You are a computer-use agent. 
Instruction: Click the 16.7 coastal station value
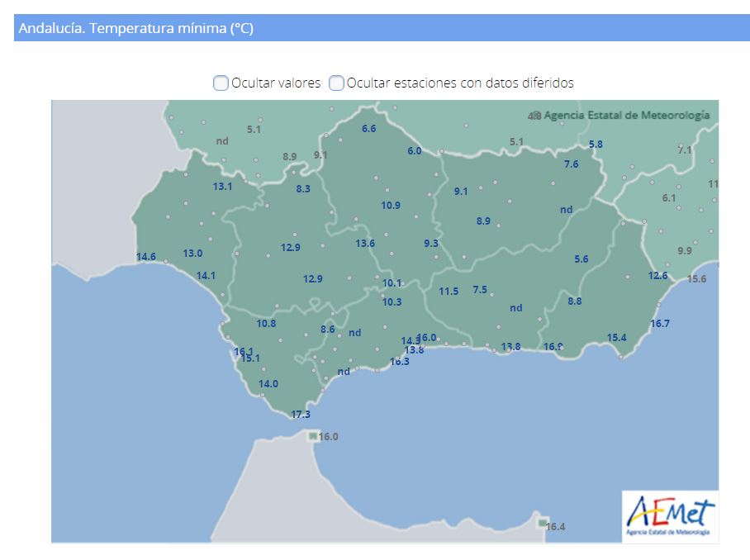coord(660,324)
